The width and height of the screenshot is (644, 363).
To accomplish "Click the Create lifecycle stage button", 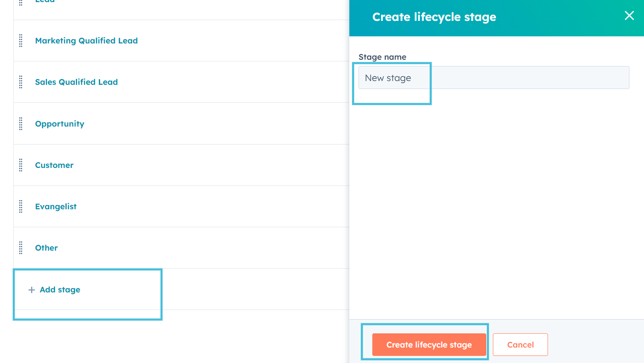I will (429, 345).
